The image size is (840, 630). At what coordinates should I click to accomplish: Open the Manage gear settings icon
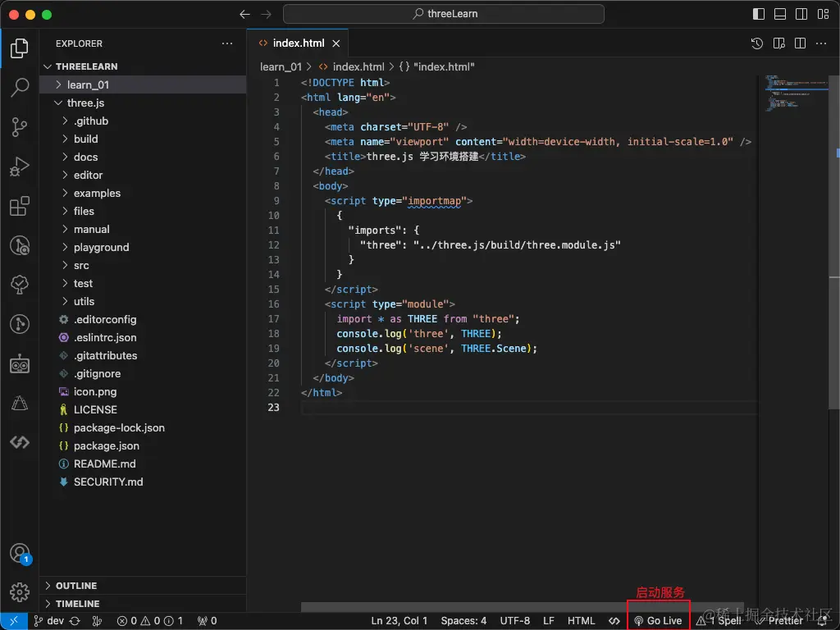point(20,591)
